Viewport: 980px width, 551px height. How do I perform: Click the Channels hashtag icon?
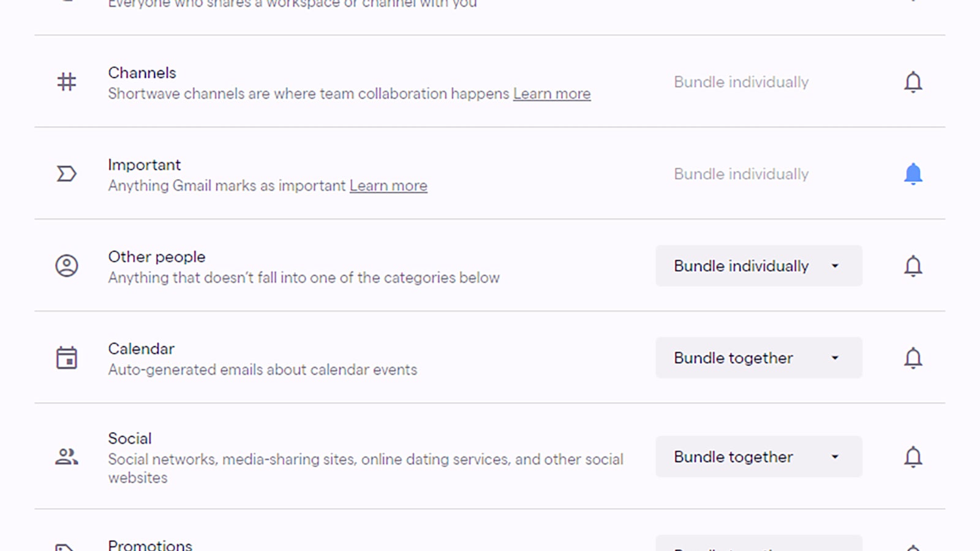pos(66,81)
